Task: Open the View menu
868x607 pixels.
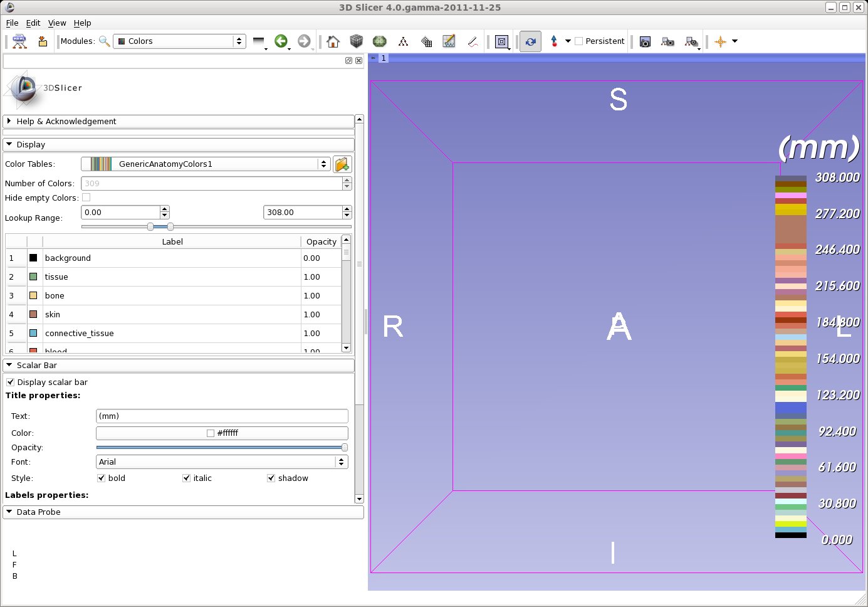Action: (x=57, y=23)
